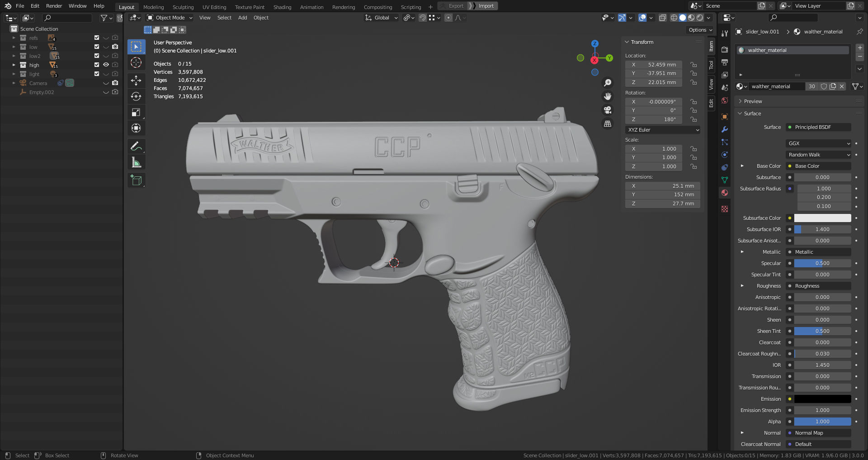Hide the high collection with eye icon

(x=106, y=65)
